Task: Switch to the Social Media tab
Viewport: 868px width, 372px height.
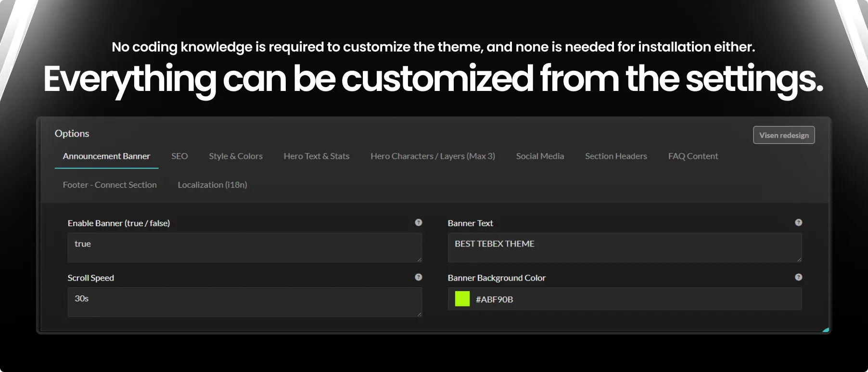Action: coord(540,156)
